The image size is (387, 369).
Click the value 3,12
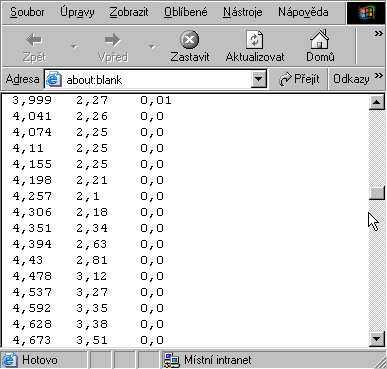click(x=92, y=276)
